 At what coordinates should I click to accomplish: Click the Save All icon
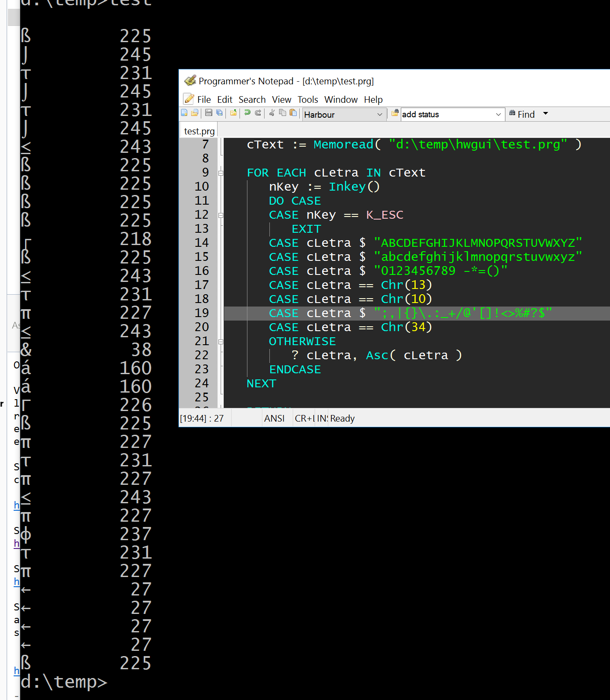click(x=219, y=113)
